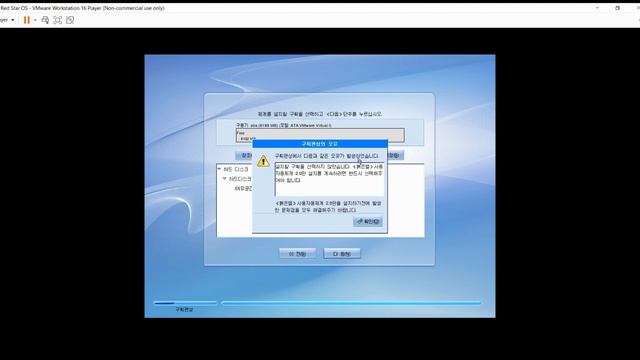Viewport: 640px width, 360px height.
Task: Select the 하드 디스크 top-level tree row
Action: (236, 169)
